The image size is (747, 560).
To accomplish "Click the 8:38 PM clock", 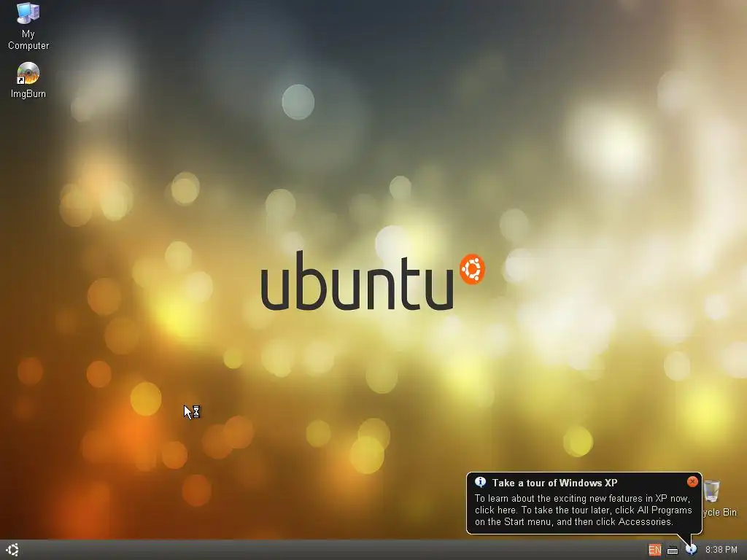I will point(721,550).
